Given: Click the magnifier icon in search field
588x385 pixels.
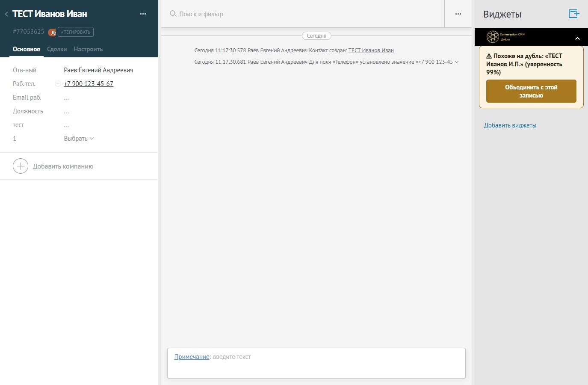Looking at the screenshot, I should pyautogui.click(x=173, y=14).
